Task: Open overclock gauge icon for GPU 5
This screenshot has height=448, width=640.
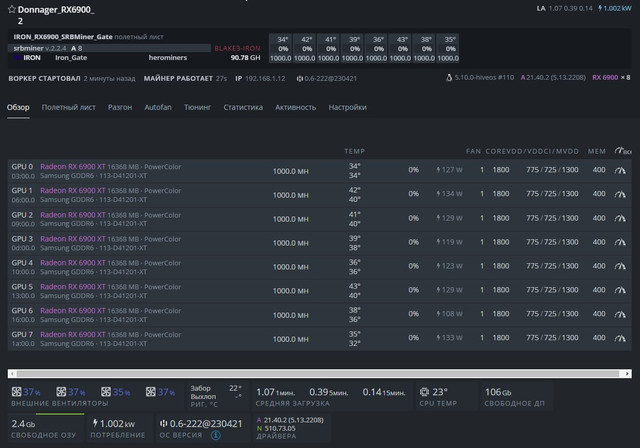Action: [x=620, y=290]
